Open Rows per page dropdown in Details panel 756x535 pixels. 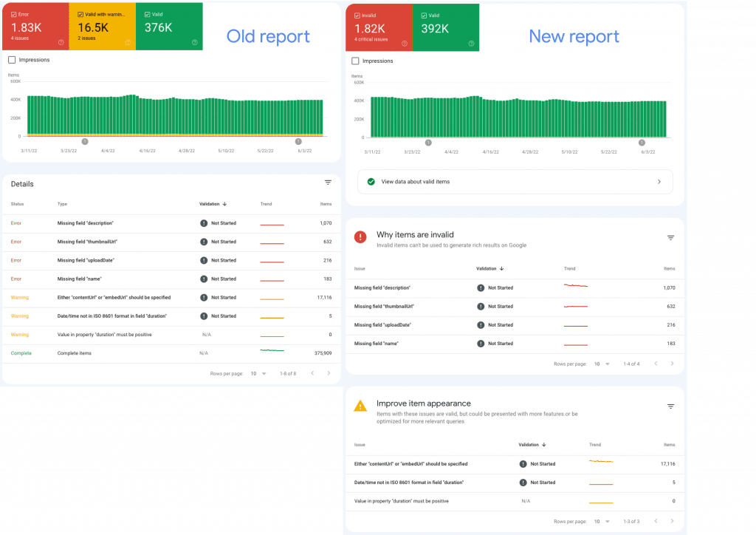[x=258, y=374]
